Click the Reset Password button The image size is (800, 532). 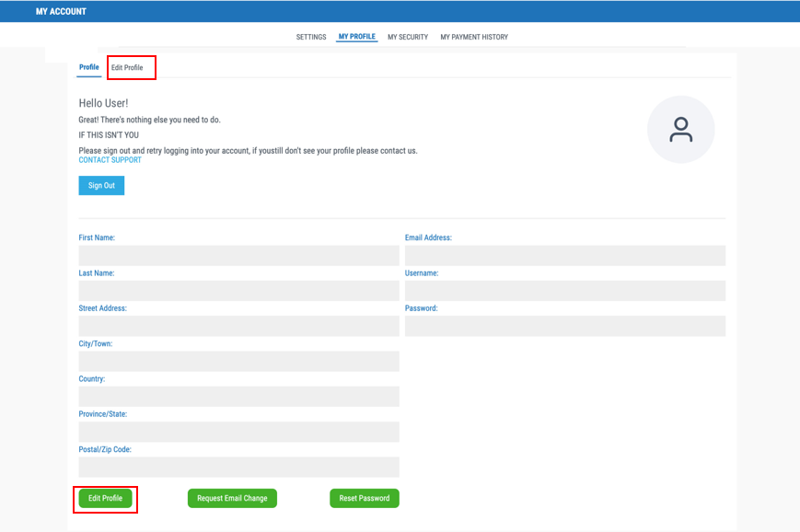point(364,498)
